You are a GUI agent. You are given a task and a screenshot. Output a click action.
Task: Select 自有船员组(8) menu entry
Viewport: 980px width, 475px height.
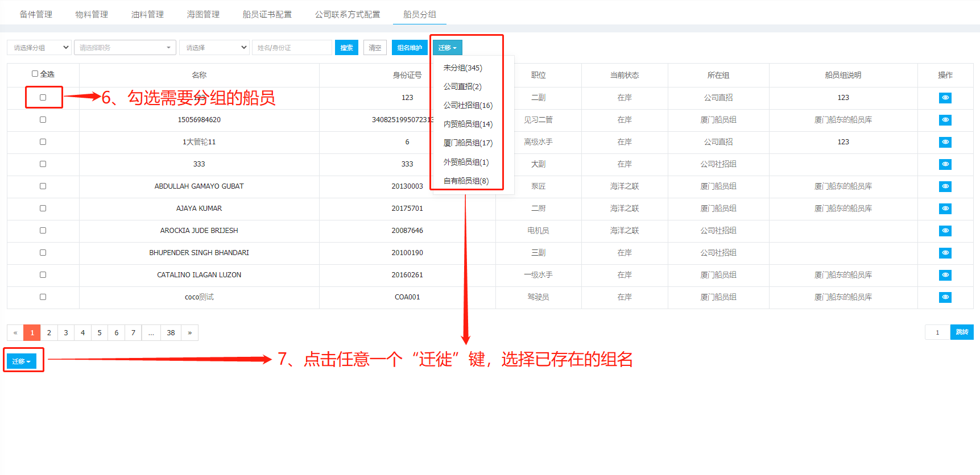[x=466, y=181]
